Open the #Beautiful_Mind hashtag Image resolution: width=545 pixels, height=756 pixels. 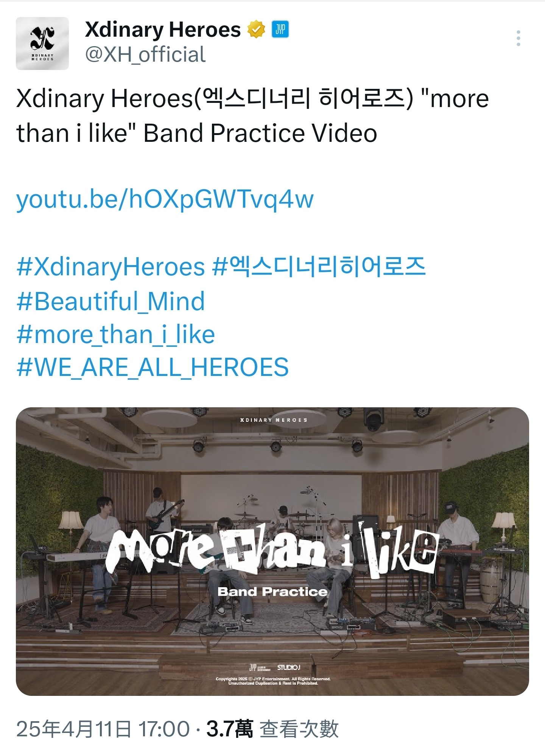pos(111,301)
